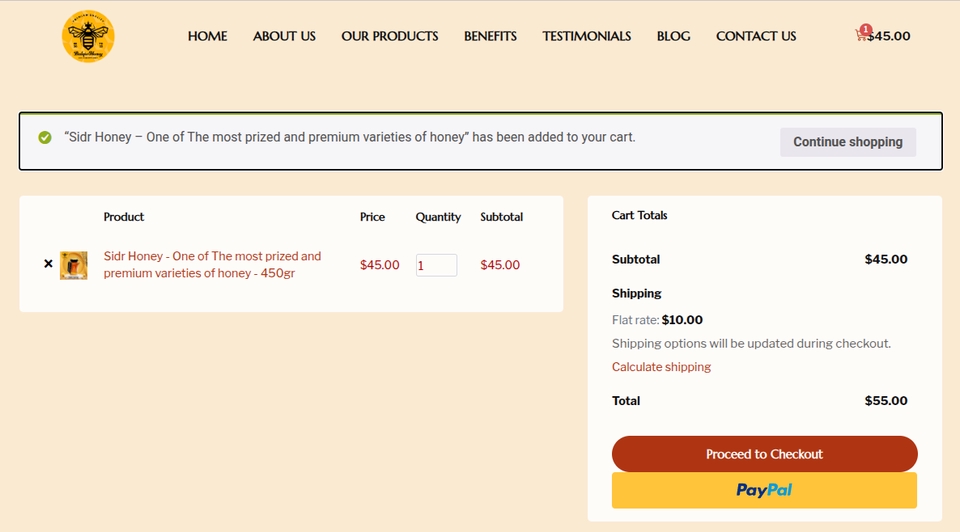The width and height of the screenshot is (960, 532).
Task: Click the $55.00 total amount
Action: tap(886, 400)
